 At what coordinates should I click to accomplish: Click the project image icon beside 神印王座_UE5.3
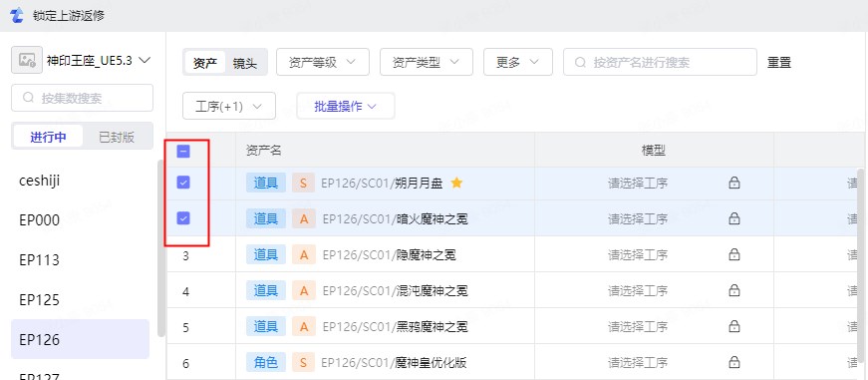(27, 61)
